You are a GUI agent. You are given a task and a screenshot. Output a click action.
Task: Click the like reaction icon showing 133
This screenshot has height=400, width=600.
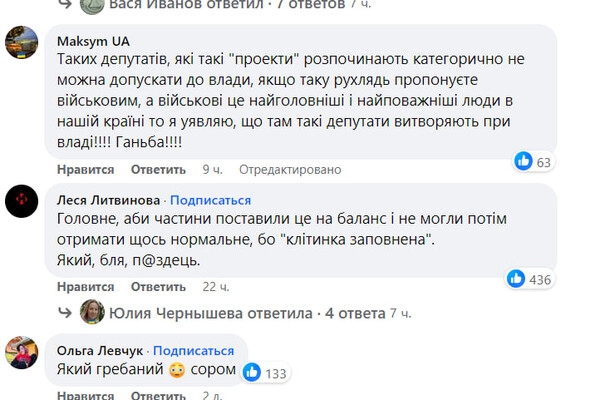click(x=251, y=372)
